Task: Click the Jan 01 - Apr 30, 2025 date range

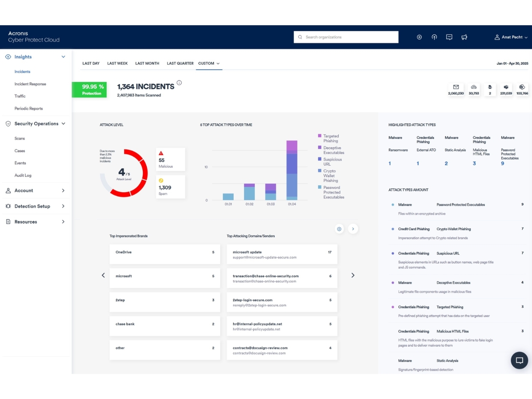Action: (512, 64)
